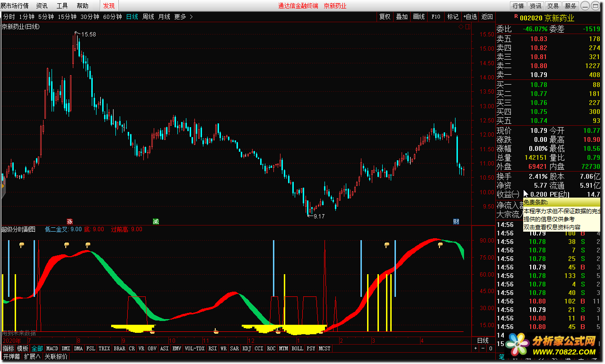Click the 资讯 button at top right
605x364 pixels.
click(x=535, y=6)
